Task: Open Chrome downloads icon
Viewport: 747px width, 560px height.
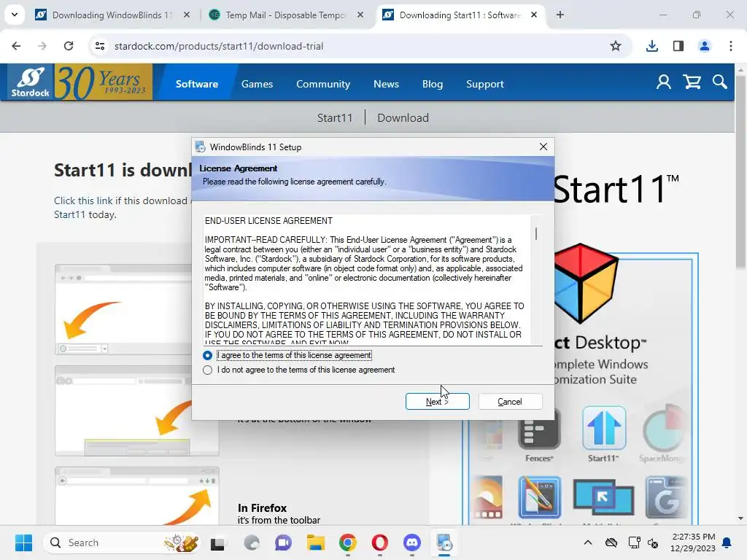Action: [x=651, y=46]
